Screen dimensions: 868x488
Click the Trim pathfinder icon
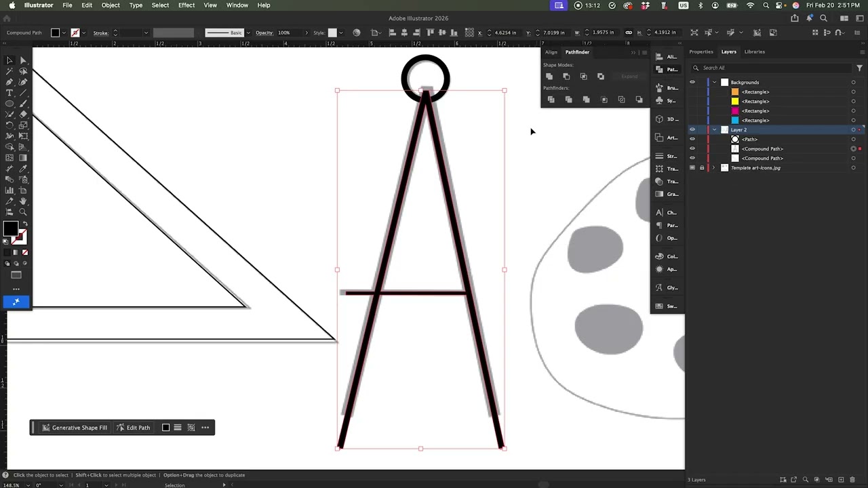(568, 100)
